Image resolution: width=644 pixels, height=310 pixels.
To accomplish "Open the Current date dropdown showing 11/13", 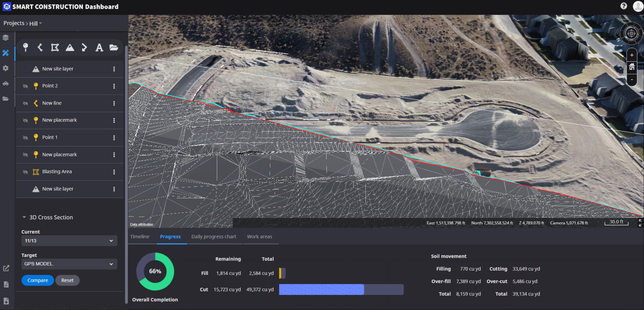I will [69, 241].
